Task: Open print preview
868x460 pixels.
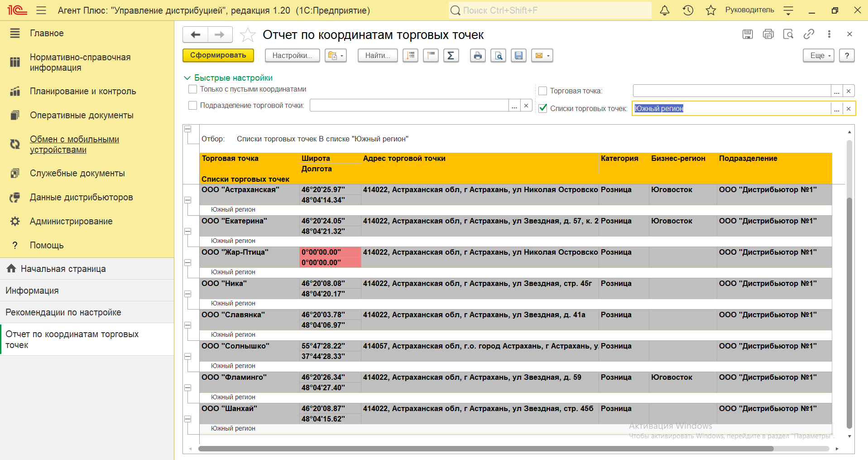Action: point(498,55)
